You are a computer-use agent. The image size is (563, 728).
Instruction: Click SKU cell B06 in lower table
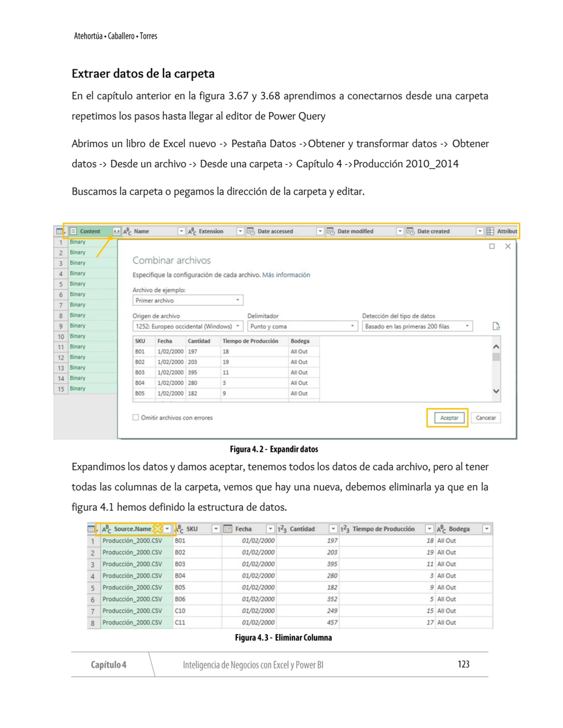180,599
